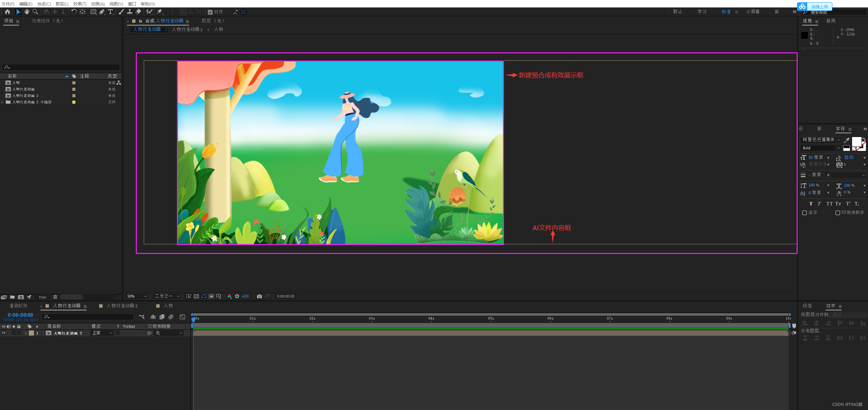This screenshot has height=410, width=868.
Task: Select the Clone Stamp tool
Action: (129, 12)
